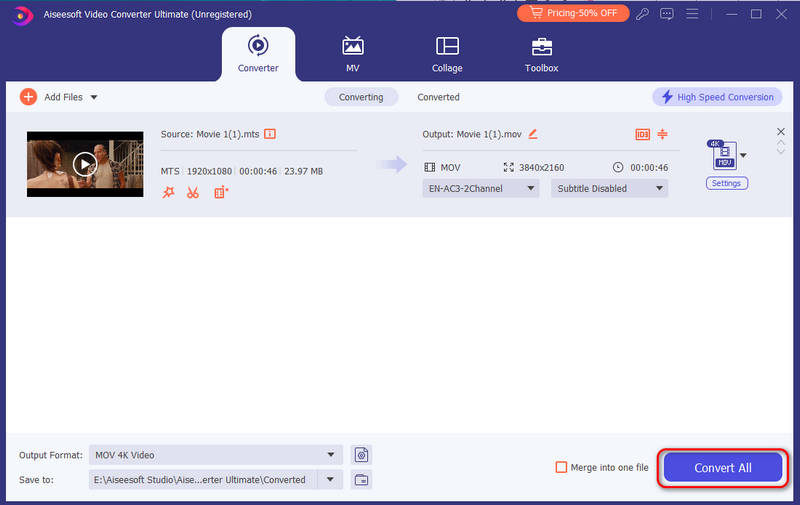Open the scissors cut tool
800x505 pixels.
pos(192,192)
